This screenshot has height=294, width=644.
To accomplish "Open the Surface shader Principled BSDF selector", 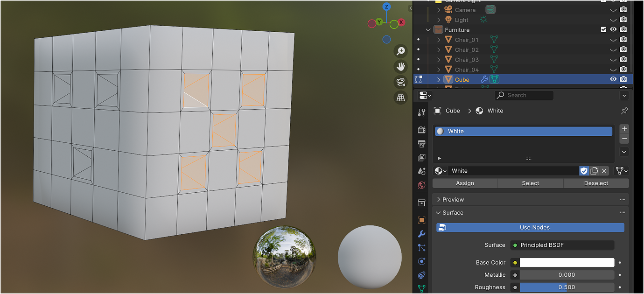I will coord(562,245).
